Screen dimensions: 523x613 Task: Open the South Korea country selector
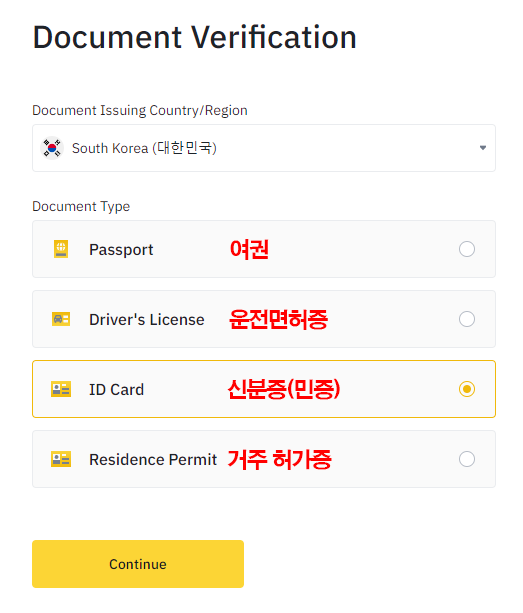(264, 148)
